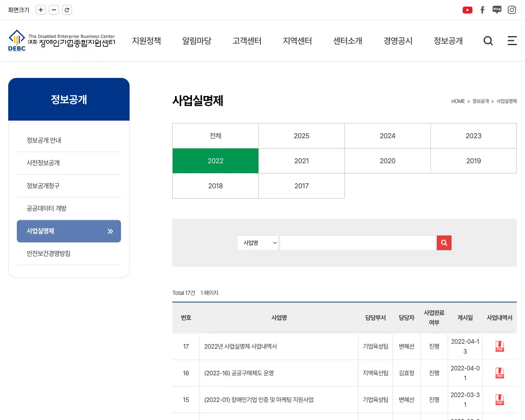Click the red search submit button
This screenshot has height=420, width=525.
pos(444,243)
